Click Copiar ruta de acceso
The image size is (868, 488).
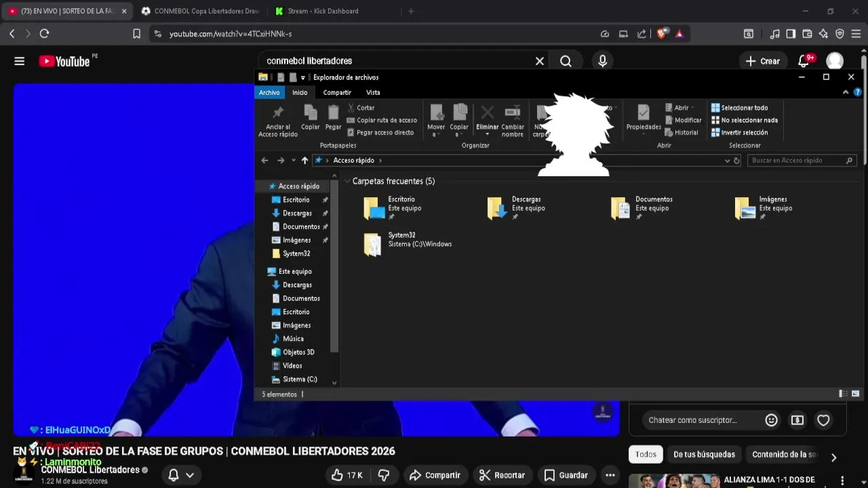(382, 120)
